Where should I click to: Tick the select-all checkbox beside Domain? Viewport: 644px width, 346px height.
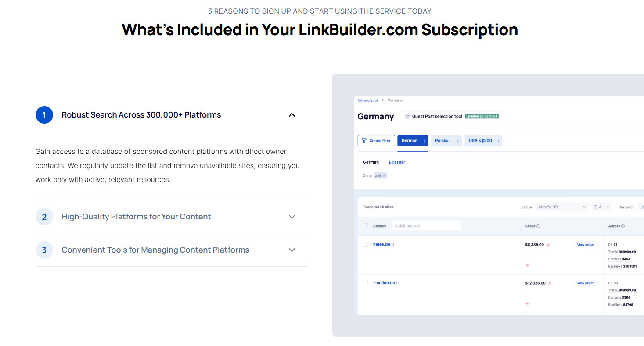365,226
